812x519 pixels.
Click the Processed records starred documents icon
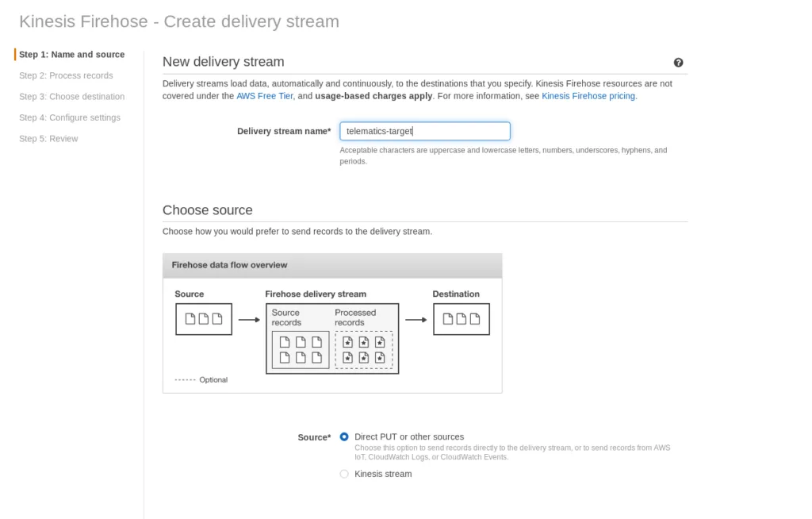(x=363, y=350)
